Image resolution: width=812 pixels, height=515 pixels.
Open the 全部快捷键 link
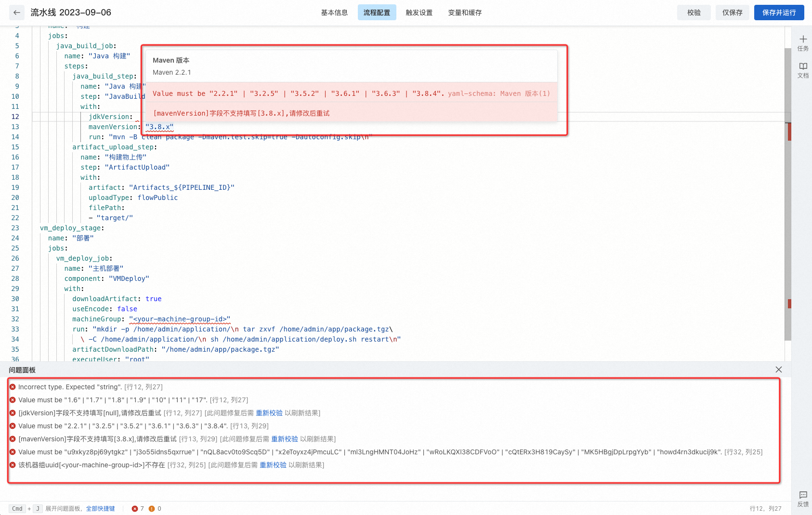click(100, 509)
